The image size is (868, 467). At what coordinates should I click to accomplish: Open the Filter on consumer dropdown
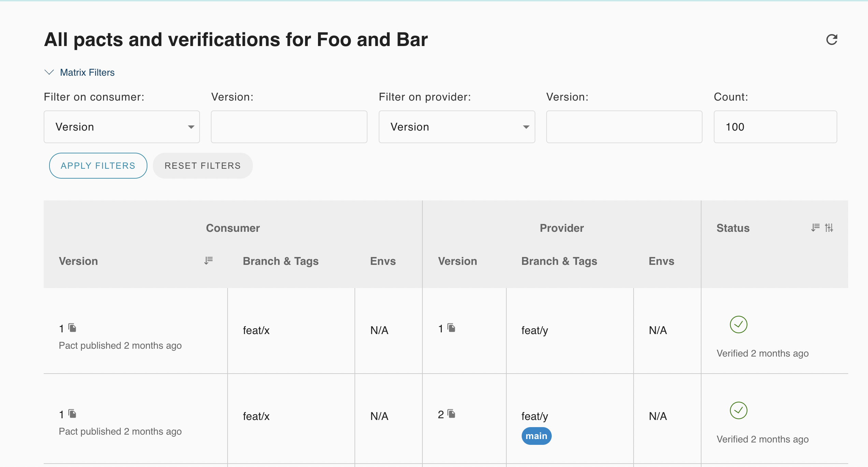click(121, 127)
